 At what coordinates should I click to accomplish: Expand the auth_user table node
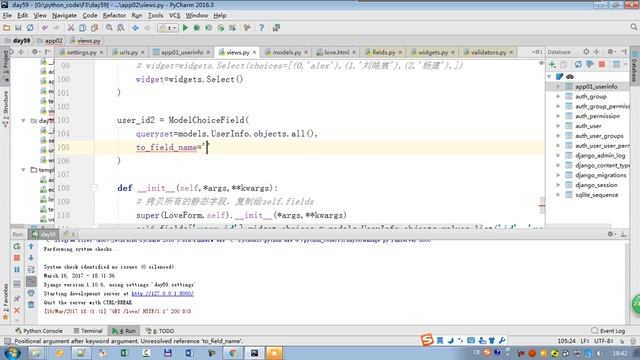(558, 126)
